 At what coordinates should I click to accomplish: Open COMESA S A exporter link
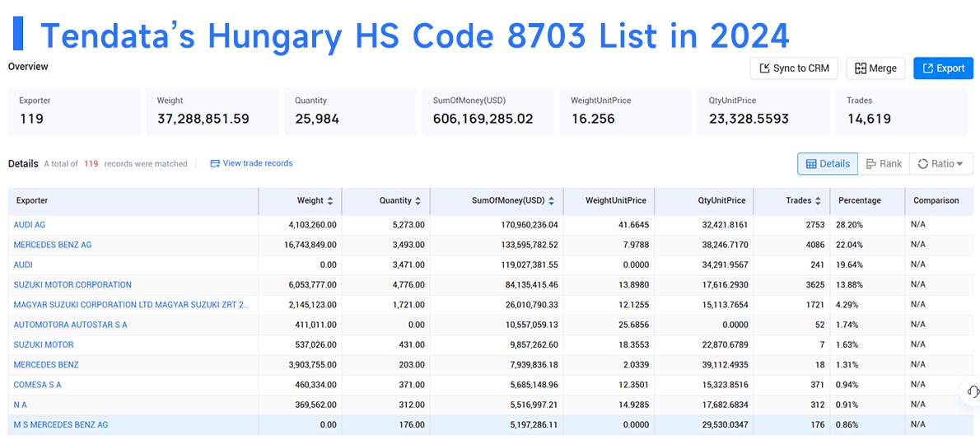click(38, 385)
